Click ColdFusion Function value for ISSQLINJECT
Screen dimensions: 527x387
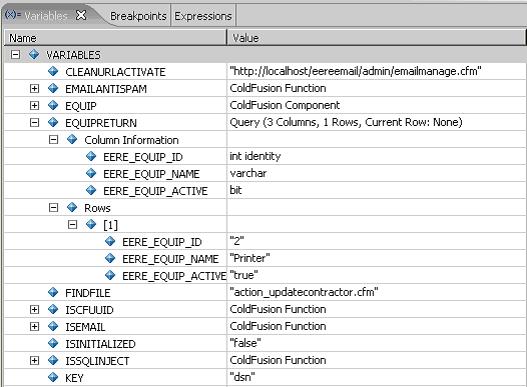click(278, 360)
